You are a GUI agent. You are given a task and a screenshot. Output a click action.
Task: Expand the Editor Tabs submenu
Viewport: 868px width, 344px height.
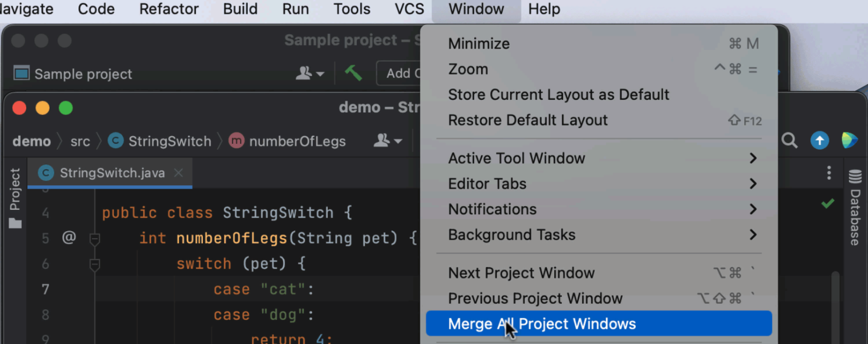point(598,184)
